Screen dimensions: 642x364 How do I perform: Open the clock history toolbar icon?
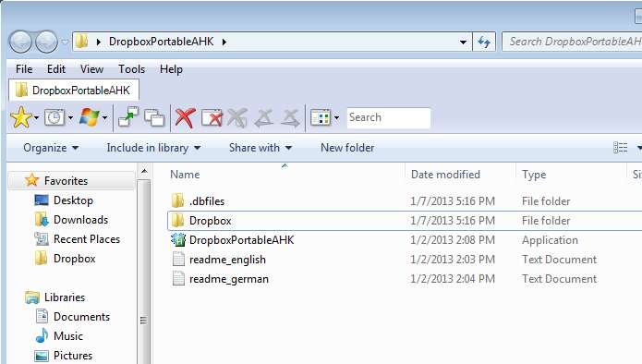click(x=55, y=118)
